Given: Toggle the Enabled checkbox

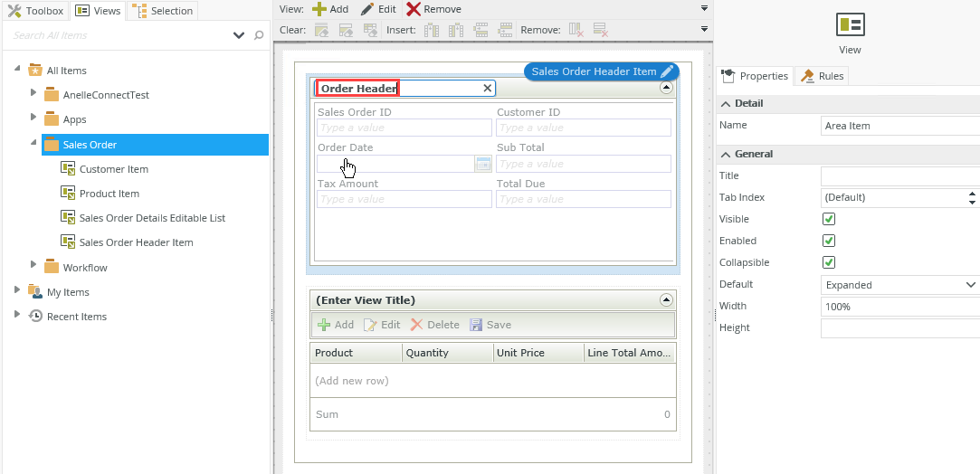Looking at the screenshot, I should tap(828, 241).
